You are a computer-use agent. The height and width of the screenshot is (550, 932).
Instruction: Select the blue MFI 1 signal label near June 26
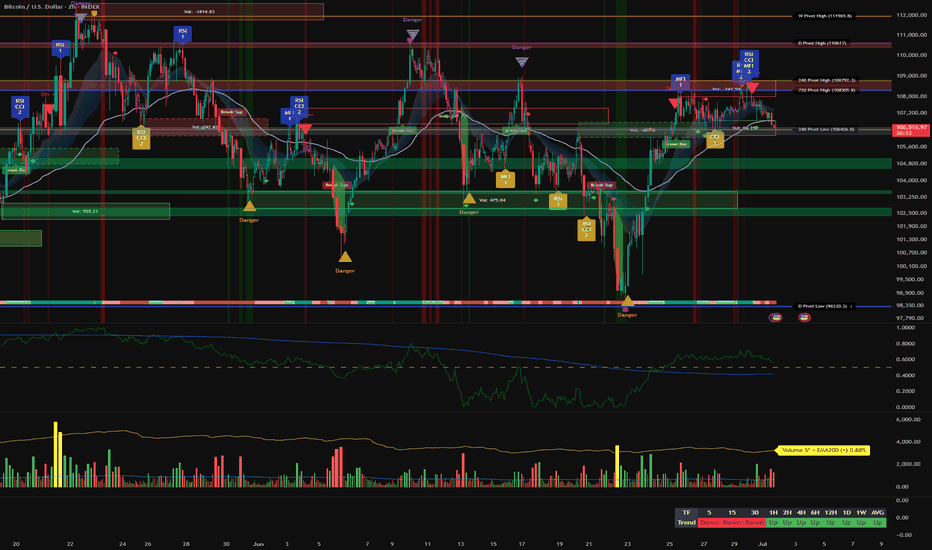681,81
